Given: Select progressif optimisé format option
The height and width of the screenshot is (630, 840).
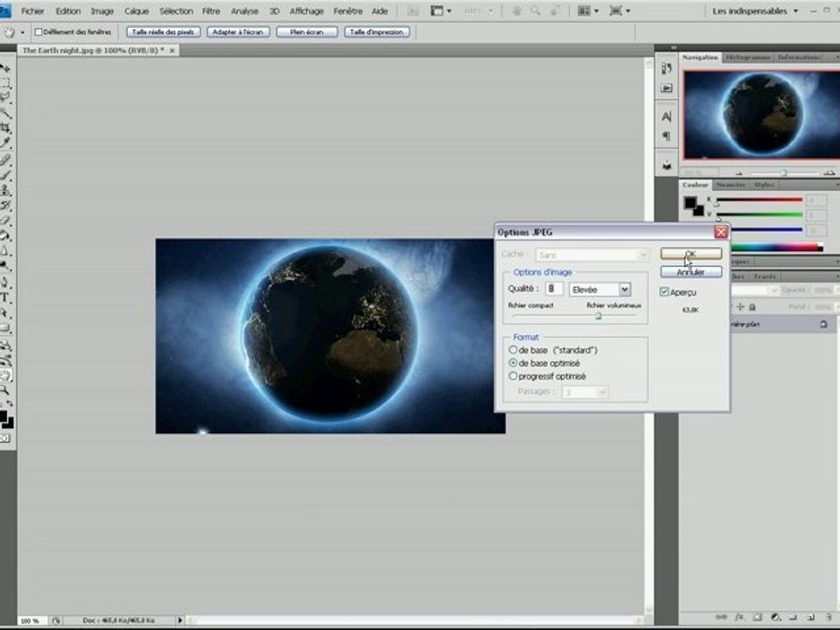Looking at the screenshot, I should pyautogui.click(x=514, y=376).
